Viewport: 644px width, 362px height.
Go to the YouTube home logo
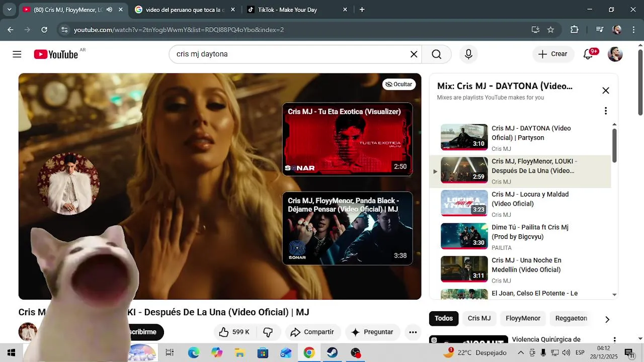[x=56, y=54]
